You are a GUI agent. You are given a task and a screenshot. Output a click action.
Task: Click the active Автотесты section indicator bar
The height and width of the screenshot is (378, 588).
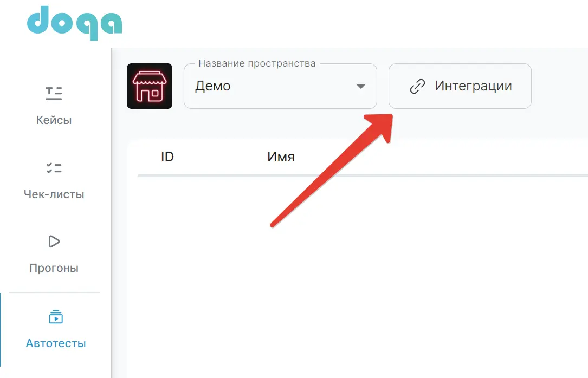(x=2, y=330)
